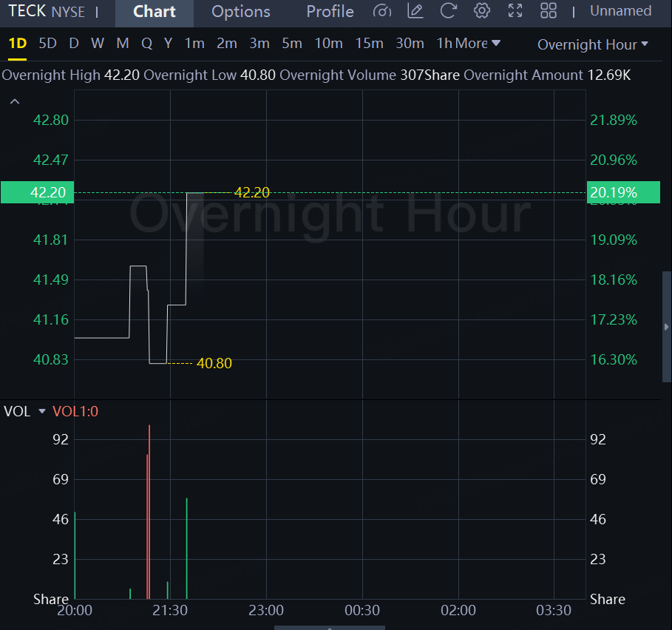Open the multi-chart grid layout icon
This screenshot has height=630, width=672.
pos(548,10)
